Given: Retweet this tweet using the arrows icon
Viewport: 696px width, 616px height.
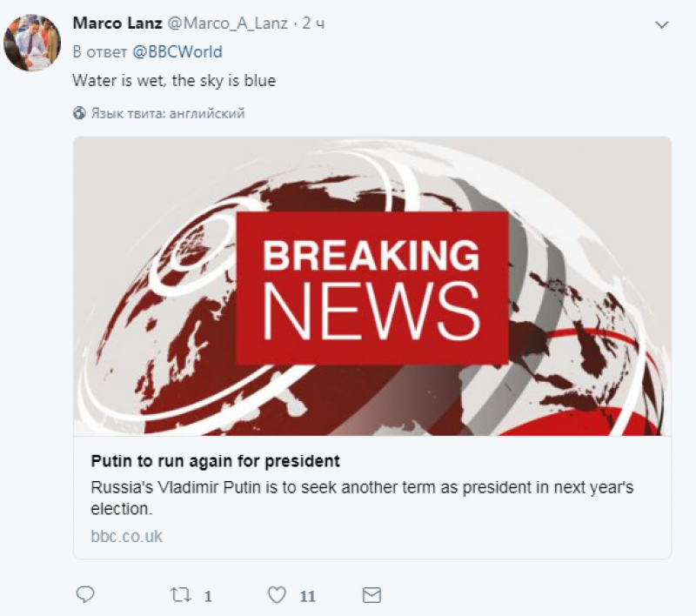Looking at the screenshot, I should tap(181, 595).
